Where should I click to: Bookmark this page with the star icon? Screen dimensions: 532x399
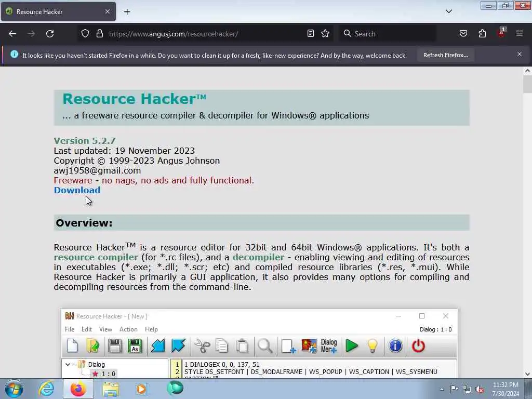(x=325, y=34)
